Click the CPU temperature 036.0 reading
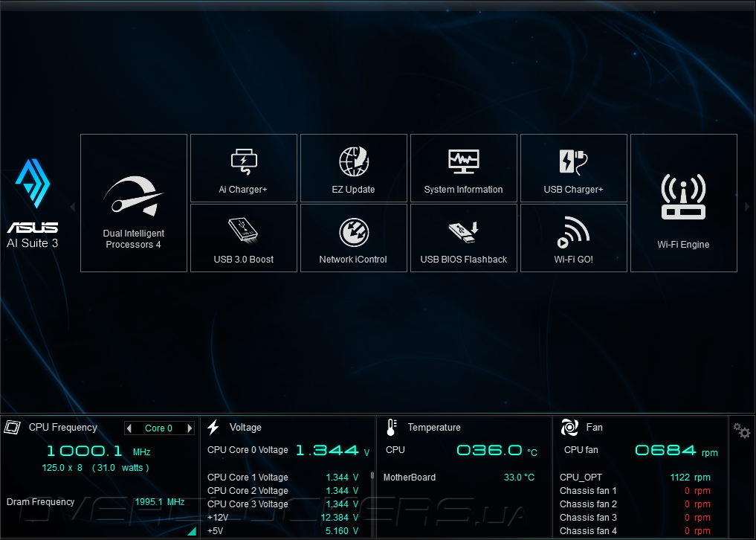Viewport: 756px width, 540px height. click(497, 451)
